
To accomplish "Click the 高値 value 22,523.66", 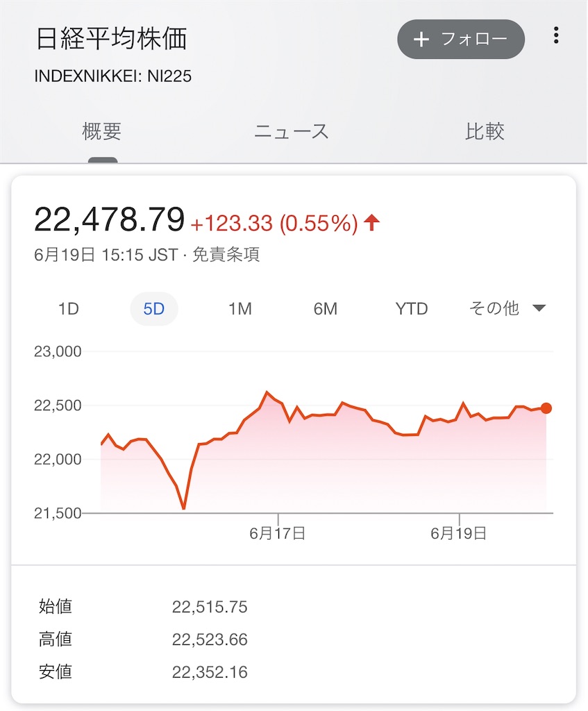I will 210,639.
